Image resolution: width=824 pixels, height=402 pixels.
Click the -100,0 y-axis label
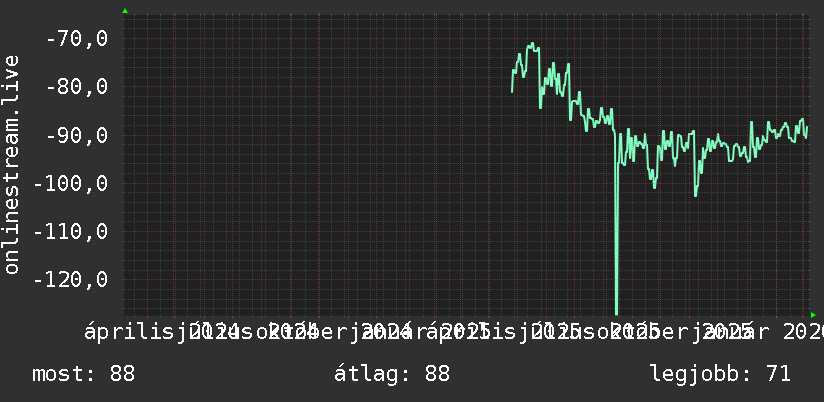(71, 184)
